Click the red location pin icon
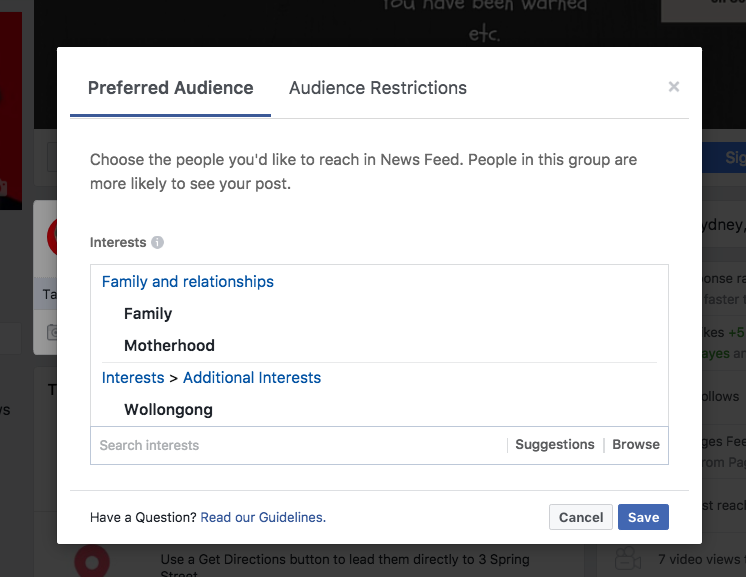Viewport: 746px width, 577px height. (x=92, y=562)
